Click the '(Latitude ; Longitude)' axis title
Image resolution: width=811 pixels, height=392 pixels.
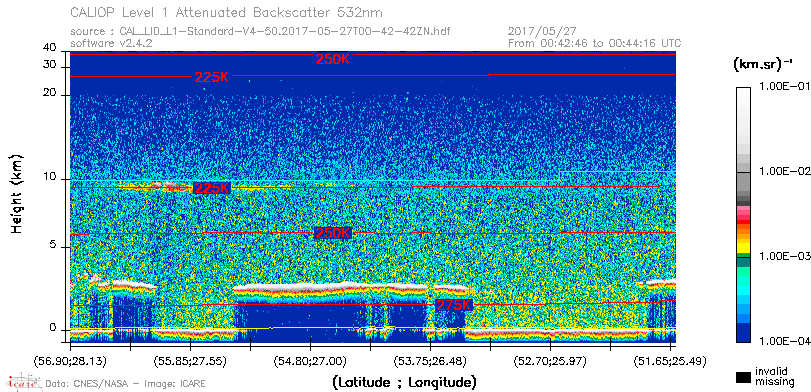click(404, 383)
